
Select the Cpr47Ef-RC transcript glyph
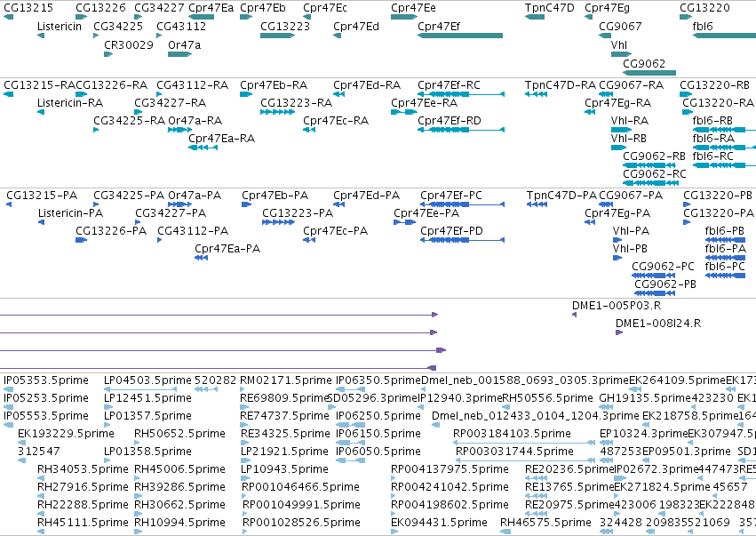pos(461,94)
